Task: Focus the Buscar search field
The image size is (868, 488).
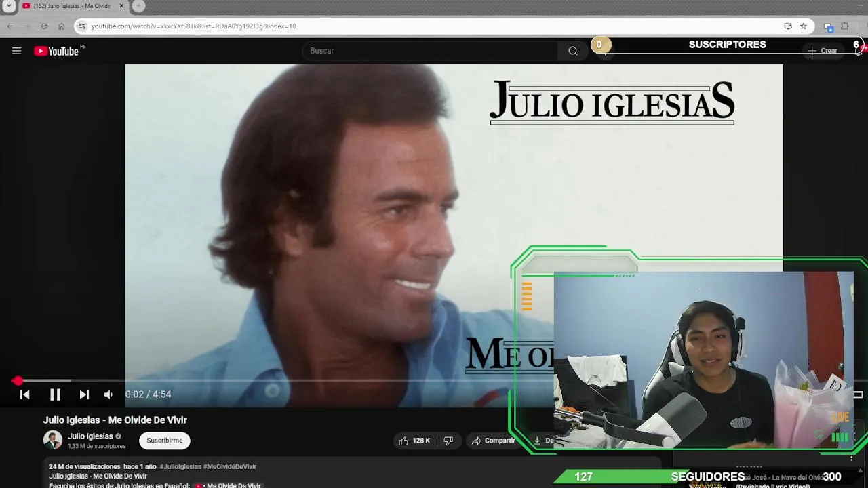Action: [431, 51]
